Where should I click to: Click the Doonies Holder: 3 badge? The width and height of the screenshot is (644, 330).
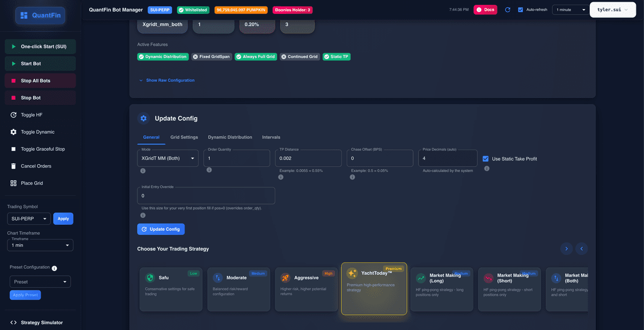click(292, 10)
